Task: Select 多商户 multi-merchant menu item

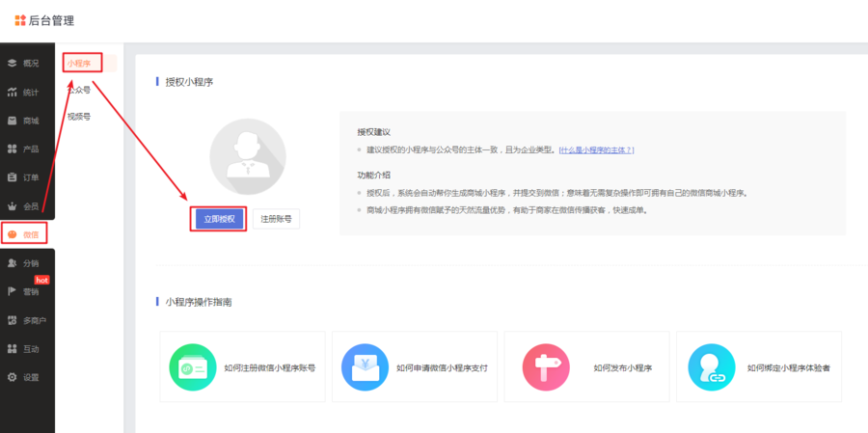Action: point(26,320)
